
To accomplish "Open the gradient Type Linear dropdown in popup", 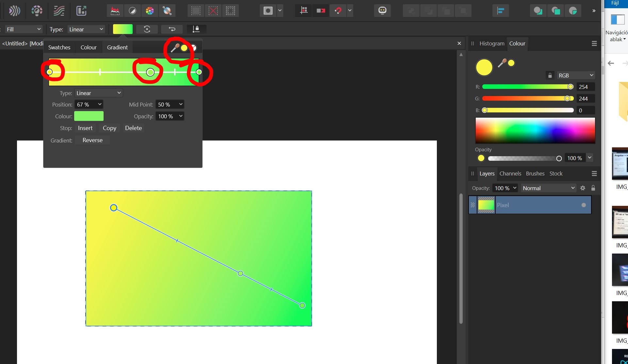I will point(99,93).
